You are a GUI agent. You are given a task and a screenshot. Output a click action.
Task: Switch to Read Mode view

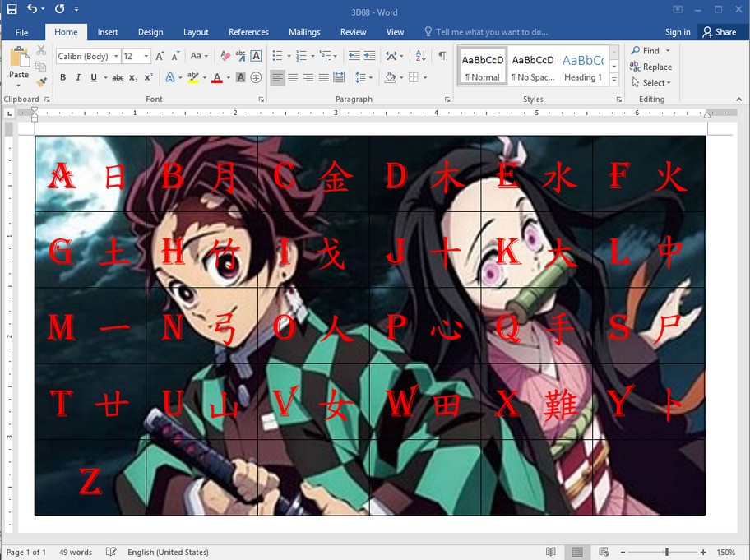[551, 552]
